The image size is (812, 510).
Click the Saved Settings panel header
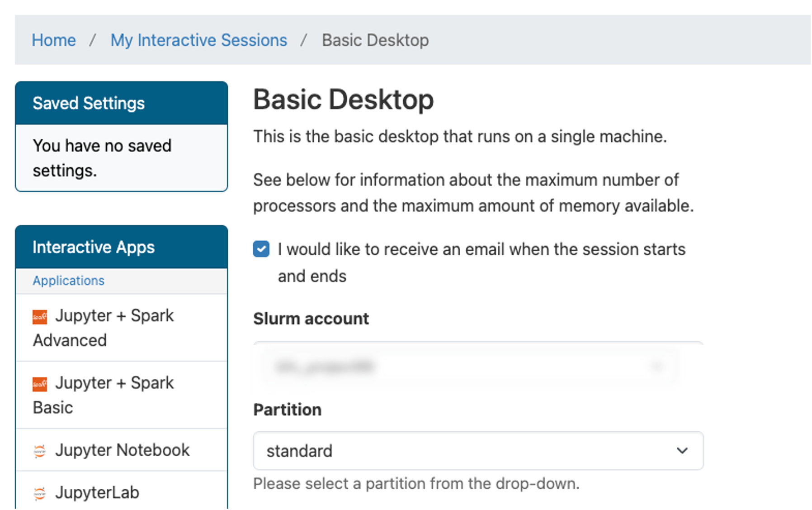click(89, 103)
